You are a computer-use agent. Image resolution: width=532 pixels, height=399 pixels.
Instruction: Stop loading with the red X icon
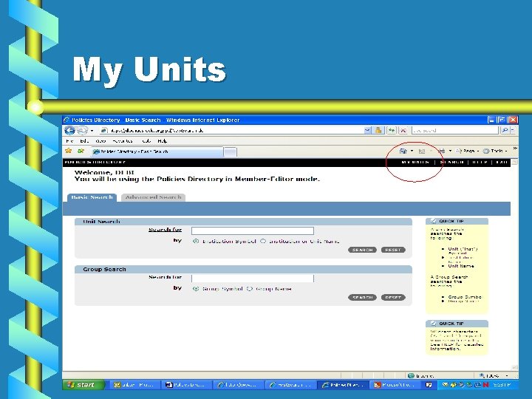(x=403, y=130)
